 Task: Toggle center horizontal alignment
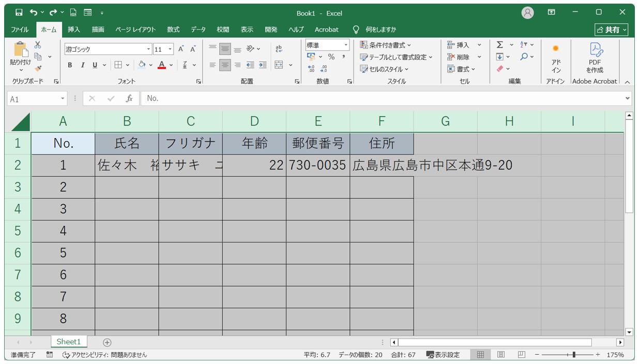click(x=225, y=65)
